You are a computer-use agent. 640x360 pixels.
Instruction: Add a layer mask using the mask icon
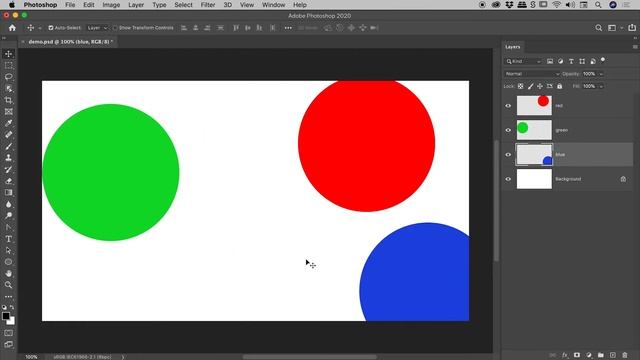pyautogui.click(x=577, y=355)
